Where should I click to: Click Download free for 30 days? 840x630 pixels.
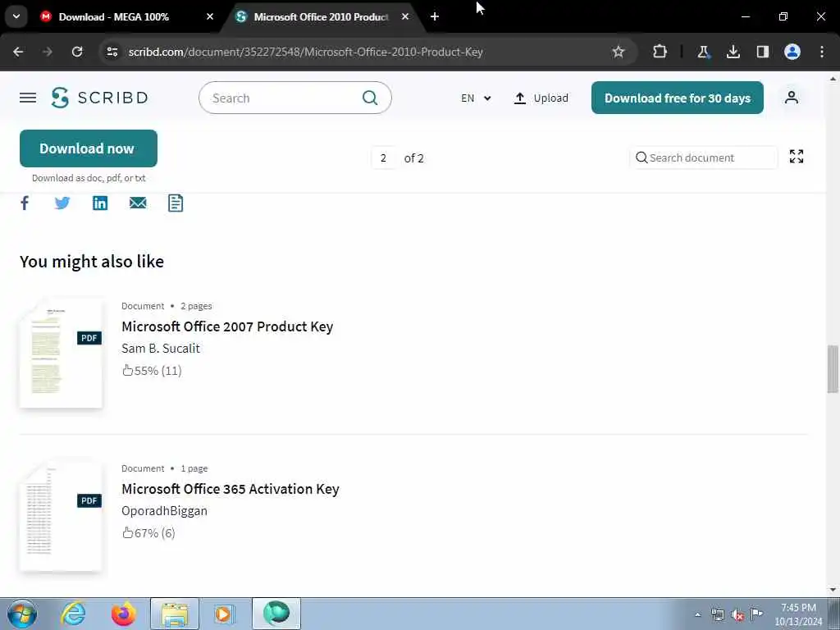[x=677, y=98]
